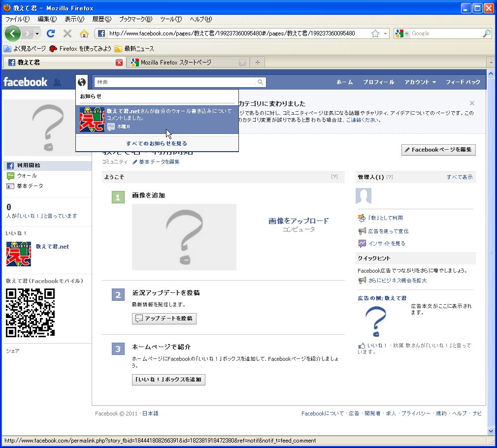Go to ホーム in Facebook header

click(344, 82)
